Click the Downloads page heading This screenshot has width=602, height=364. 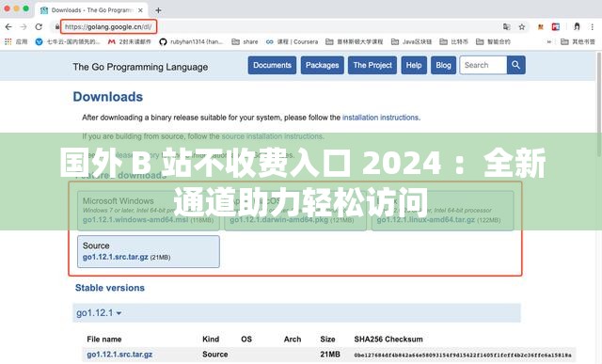108,97
